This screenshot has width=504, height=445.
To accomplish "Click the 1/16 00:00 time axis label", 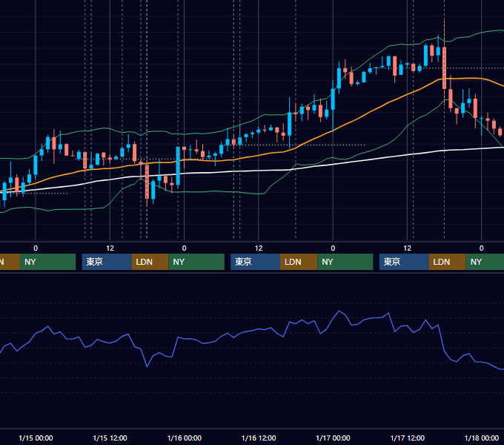I will tap(184, 438).
